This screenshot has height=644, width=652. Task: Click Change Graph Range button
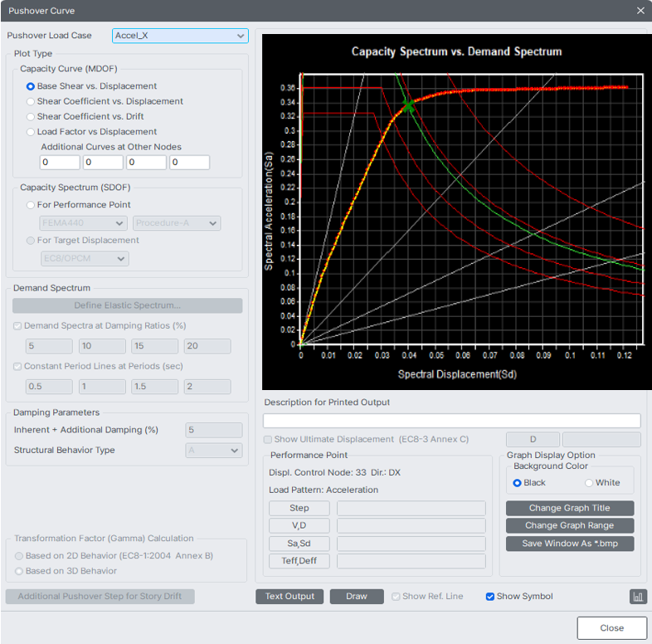570,526
